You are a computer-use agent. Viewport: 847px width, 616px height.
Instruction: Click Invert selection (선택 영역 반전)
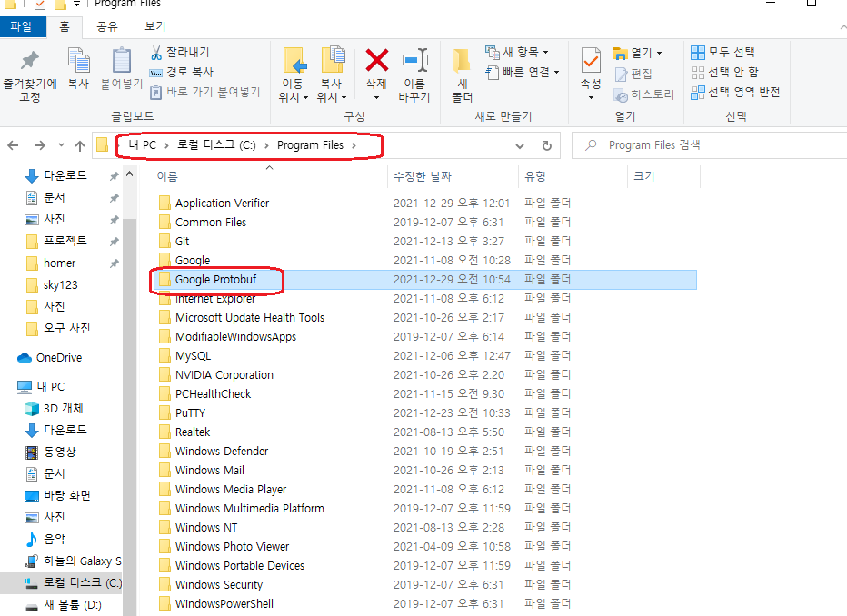(x=735, y=93)
